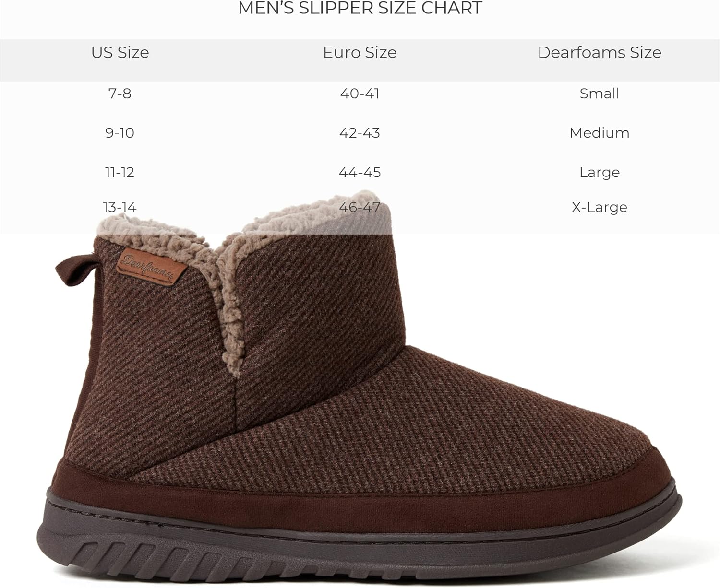Image resolution: width=720 pixels, height=588 pixels.
Task: Choose the Small Dearfoams size
Action: tap(600, 93)
